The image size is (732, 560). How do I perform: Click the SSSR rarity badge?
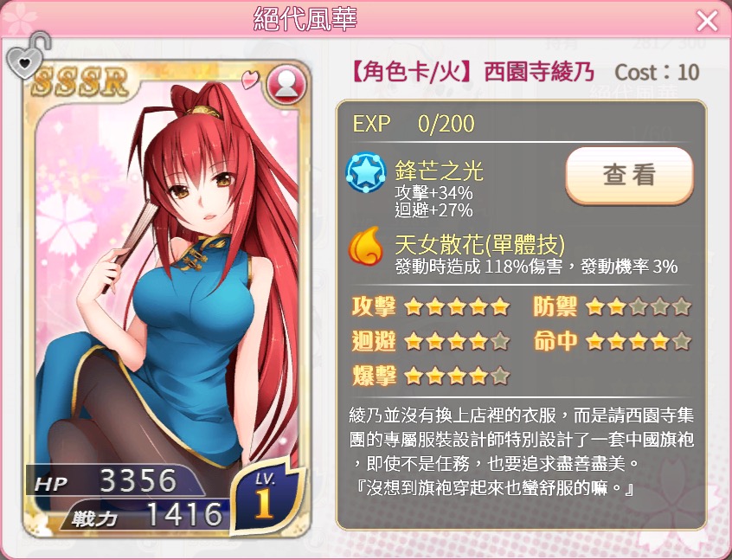[80, 83]
